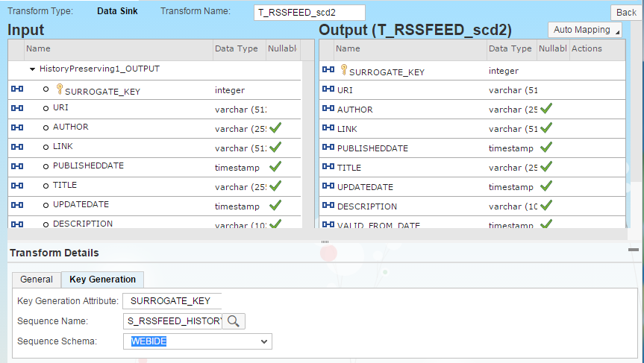Open the Auto Mapping dropdown
This screenshot has height=363, width=644.
point(585,30)
